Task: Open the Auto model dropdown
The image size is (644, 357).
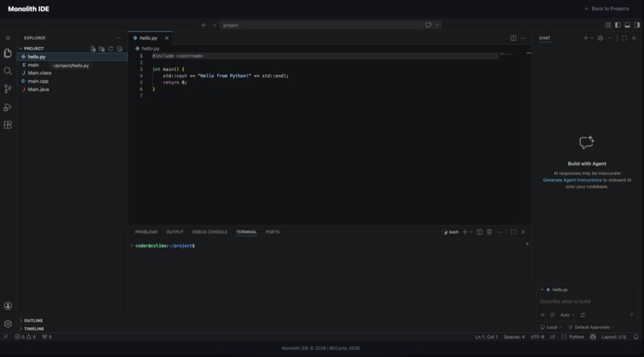Action: (567, 315)
